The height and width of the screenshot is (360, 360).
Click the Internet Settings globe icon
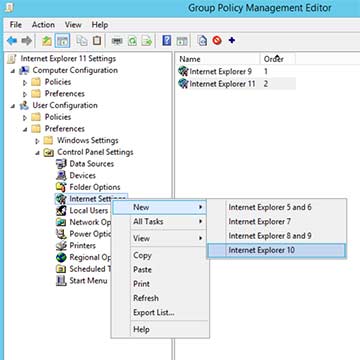click(60, 199)
